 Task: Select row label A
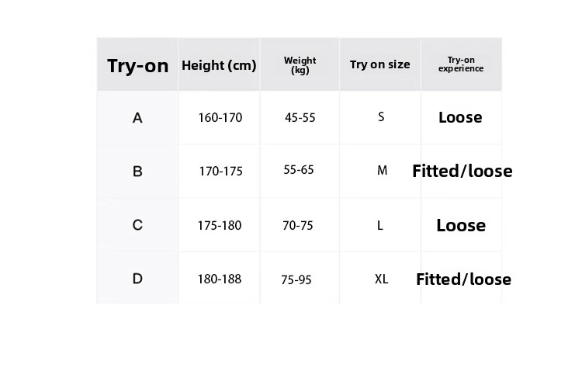point(137,118)
